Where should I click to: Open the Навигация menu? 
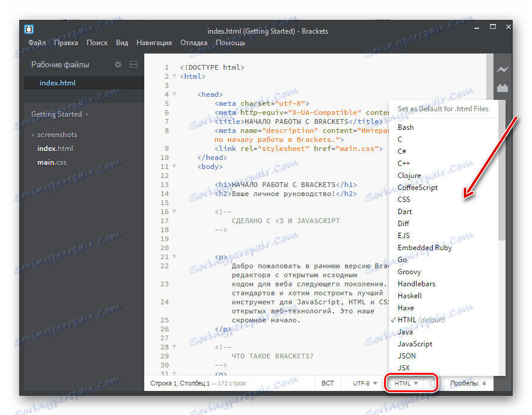[154, 43]
